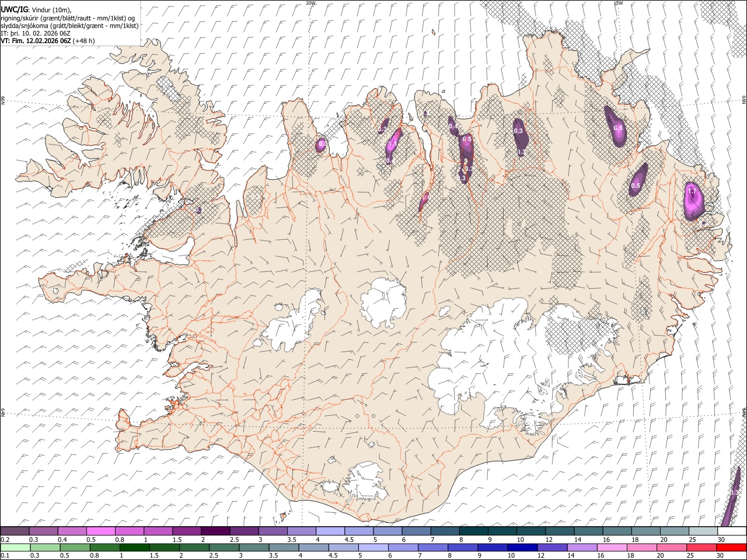The image size is (747, 560).
Task: Click the white Mýrdalsjökull glacier near the south coast
Action: (365, 482)
